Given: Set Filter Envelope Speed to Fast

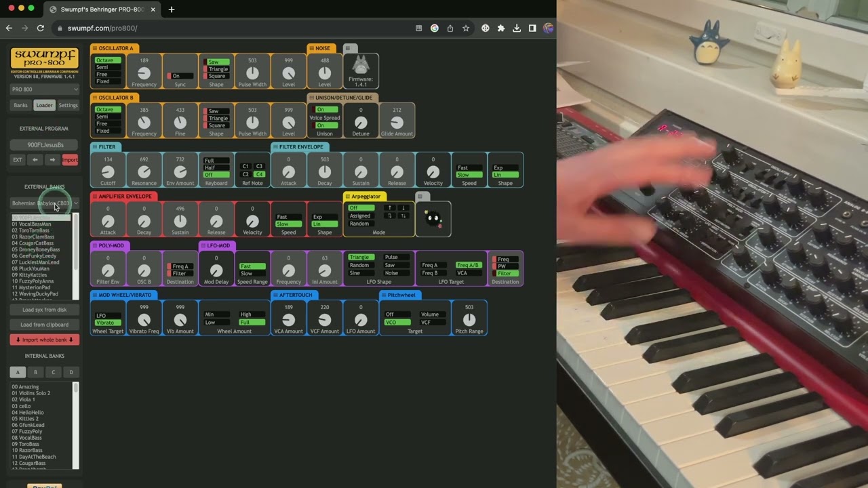Looking at the screenshot, I should click(x=469, y=167).
